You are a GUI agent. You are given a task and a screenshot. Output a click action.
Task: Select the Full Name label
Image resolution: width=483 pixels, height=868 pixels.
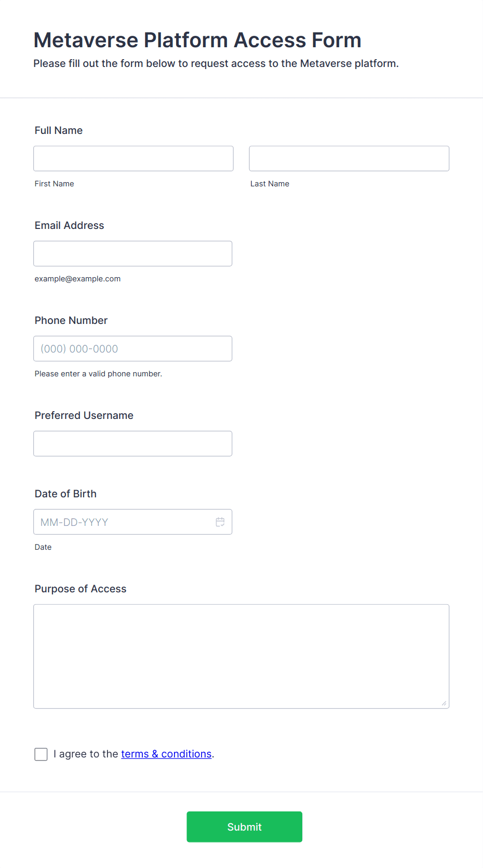pos(59,130)
